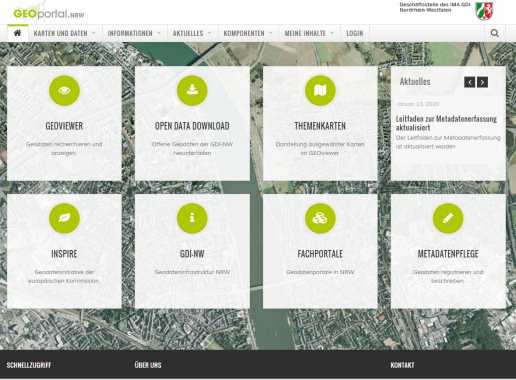The width and height of the screenshot is (516, 380).
Task: Expand the Aktuelles menu dropdown arrow
Action: [209, 33]
